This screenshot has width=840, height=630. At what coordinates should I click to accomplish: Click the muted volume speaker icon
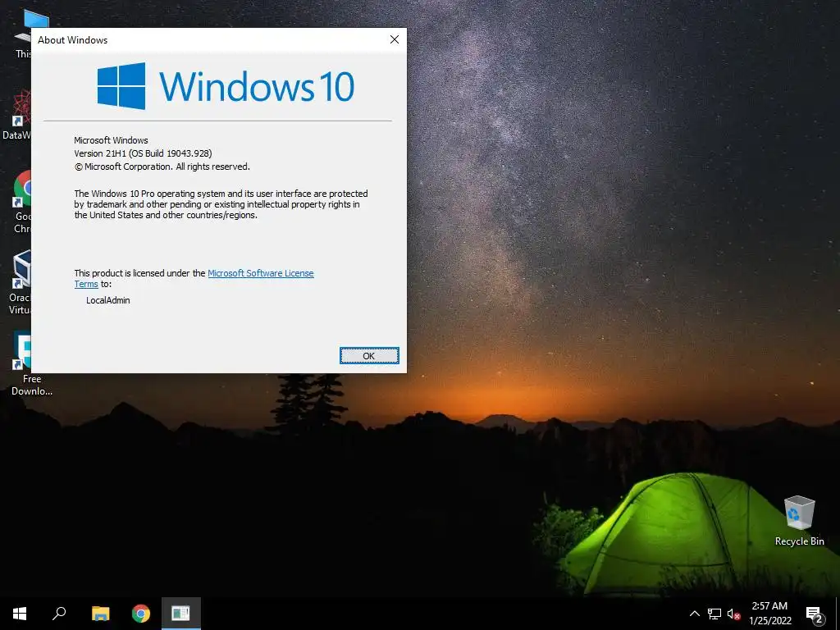click(733, 614)
